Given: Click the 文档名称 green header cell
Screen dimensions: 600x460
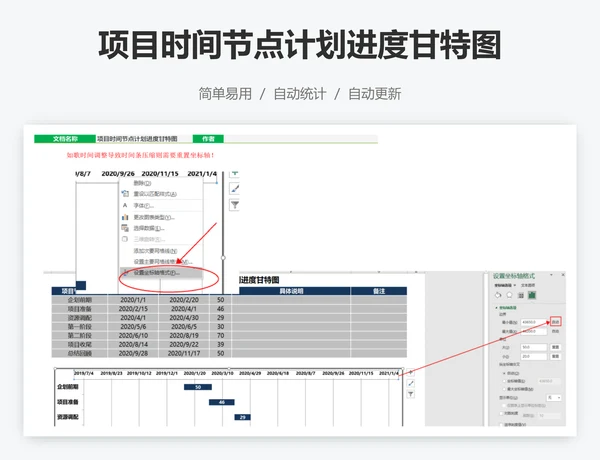Looking at the screenshot, I should pyautogui.click(x=65, y=139).
